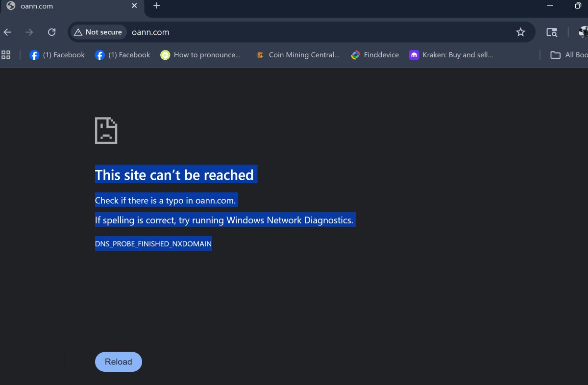This screenshot has height=385, width=588.
Task: Click the blue Reload button
Action: point(119,362)
